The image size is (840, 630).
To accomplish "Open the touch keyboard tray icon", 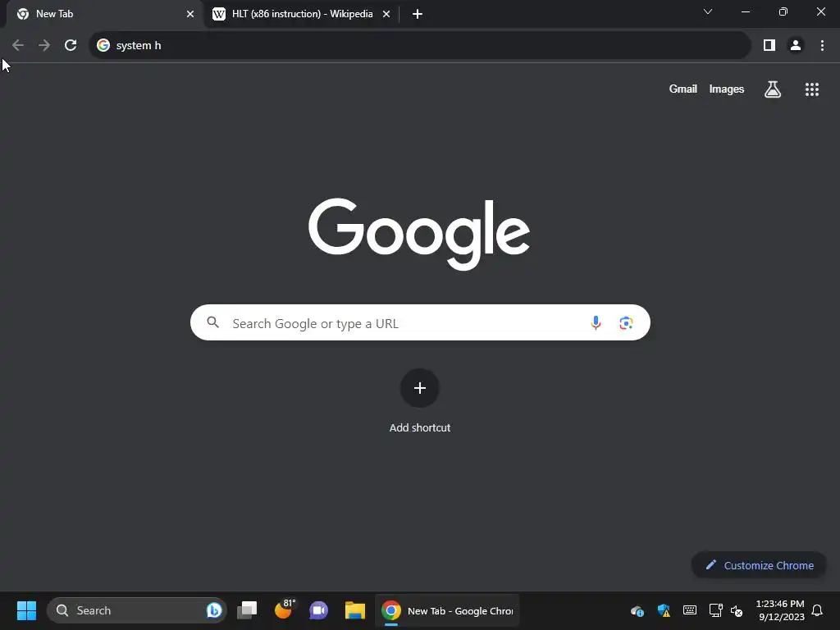I will (690, 609).
